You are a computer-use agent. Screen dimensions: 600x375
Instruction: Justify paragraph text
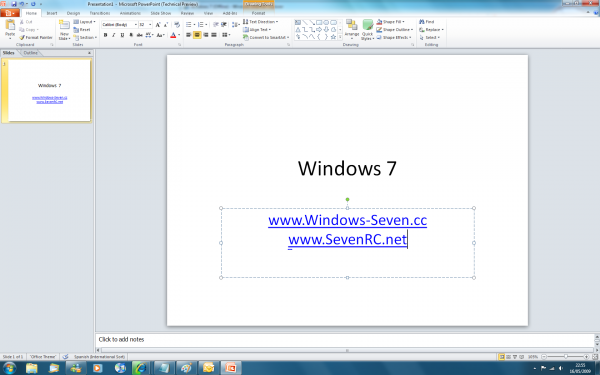click(x=214, y=35)
